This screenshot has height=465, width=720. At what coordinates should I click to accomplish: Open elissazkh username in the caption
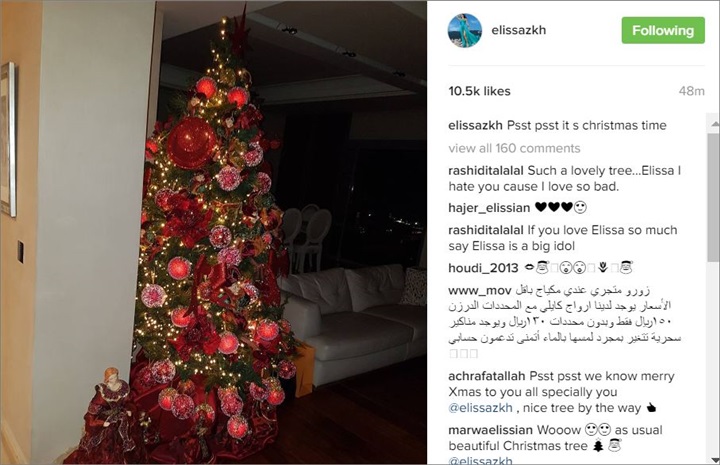pos(475,125)
